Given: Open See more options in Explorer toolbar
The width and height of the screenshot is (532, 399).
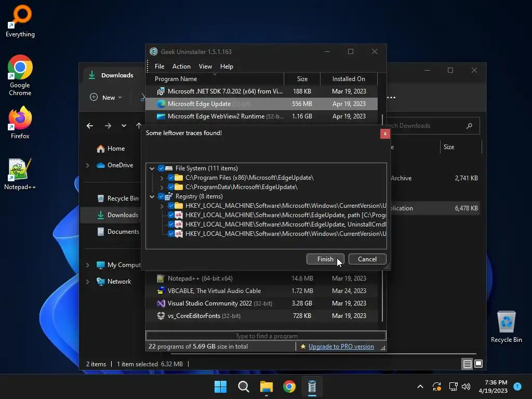Looking at the screenshot, I should point(391,98).
